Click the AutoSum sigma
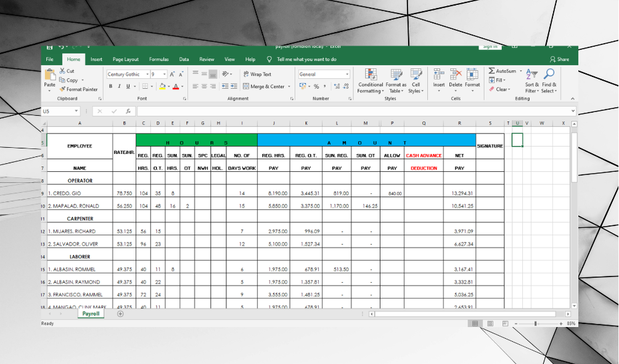This screenshot has width=619, height=364. [x=491, y=71]
